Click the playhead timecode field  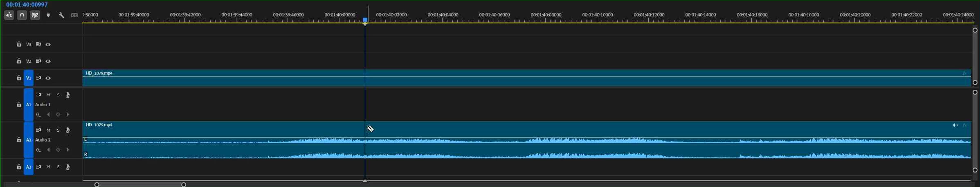pos(27,5)
